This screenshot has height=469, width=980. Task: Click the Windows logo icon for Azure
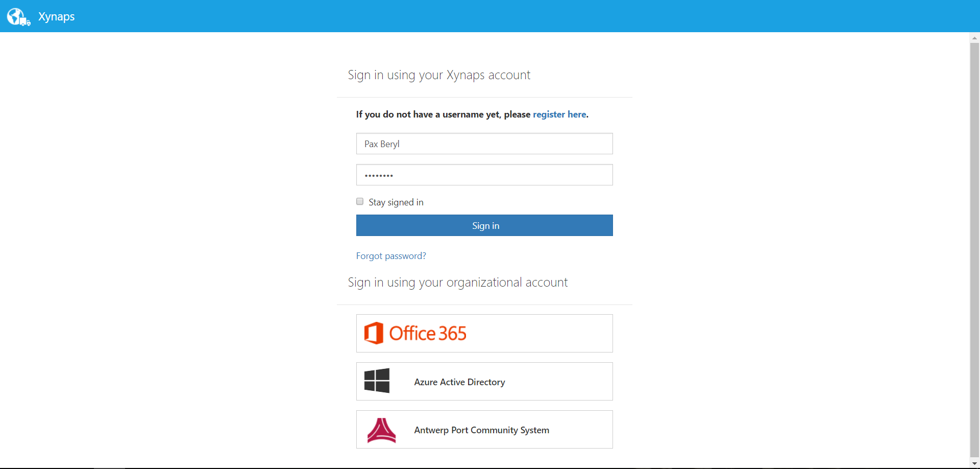pyautogui.click(x=377, y=381)
